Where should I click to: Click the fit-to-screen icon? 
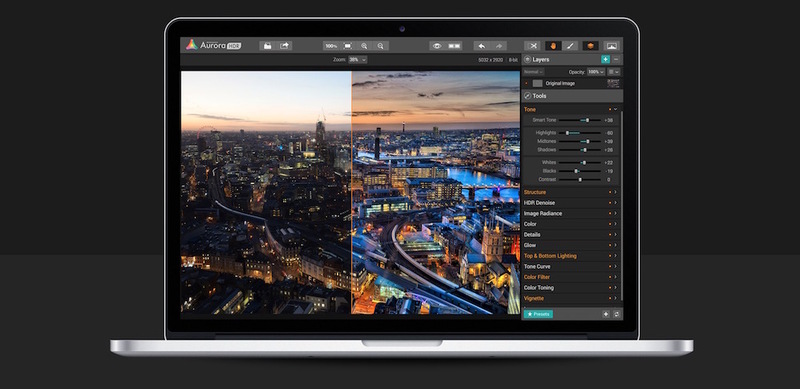point(347,46)
